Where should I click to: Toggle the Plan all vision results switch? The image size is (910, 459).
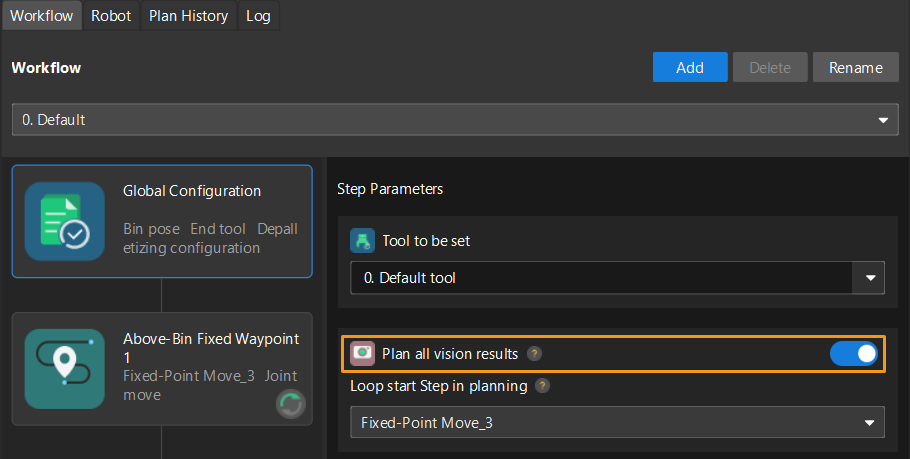[853, 353]
